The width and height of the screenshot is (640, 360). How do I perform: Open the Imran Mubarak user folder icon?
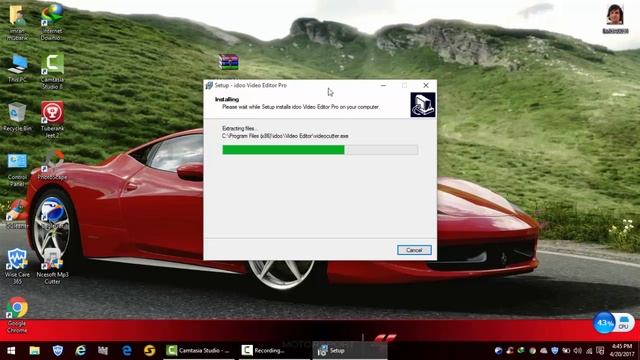pyautogui.click(x=17, y=22)
